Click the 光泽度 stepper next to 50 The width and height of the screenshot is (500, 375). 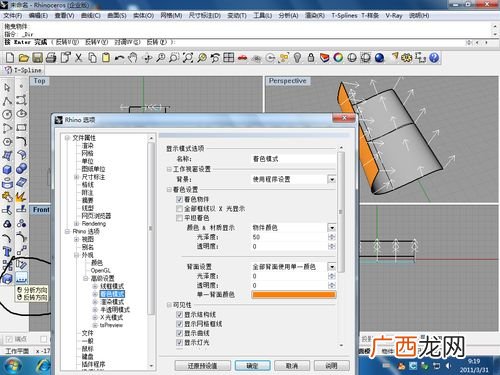click(332, 237)
